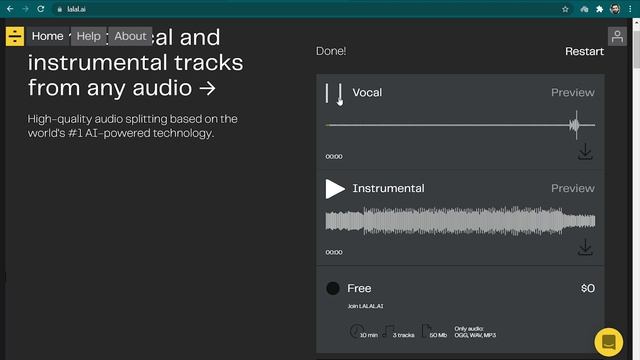Click the Vocal Preview label
The height and width of the screenshot is (360, 640).
[x=573, y=93]
